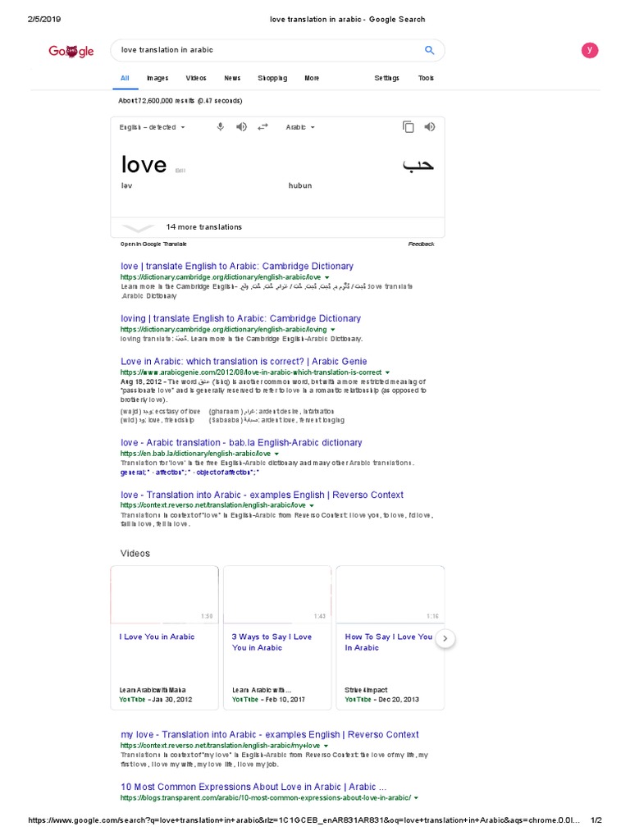Switch to the News tab
630x840 pixels.
[232, 78]
